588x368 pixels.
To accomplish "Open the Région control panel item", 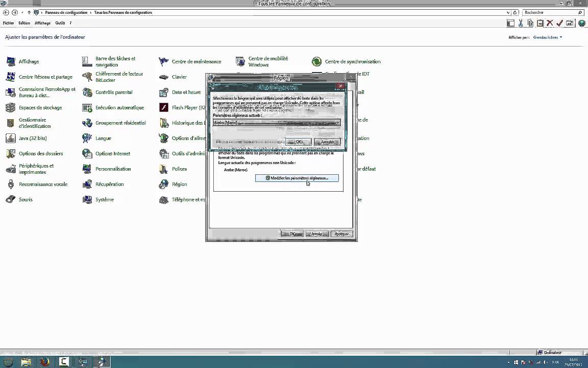I will click(173, 185).
